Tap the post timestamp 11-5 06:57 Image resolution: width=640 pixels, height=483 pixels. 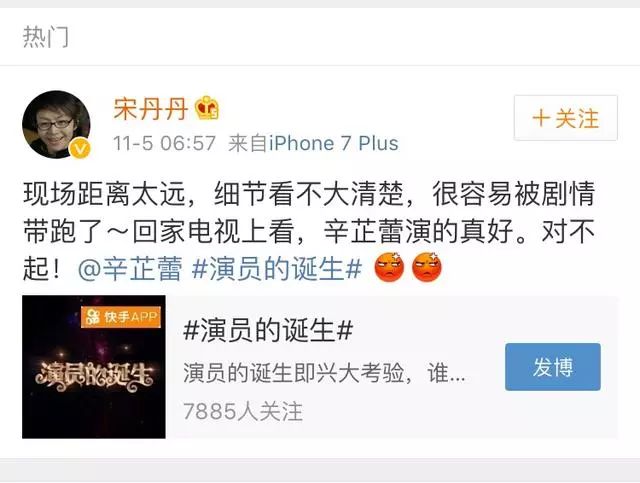click(x=164, y=143)
